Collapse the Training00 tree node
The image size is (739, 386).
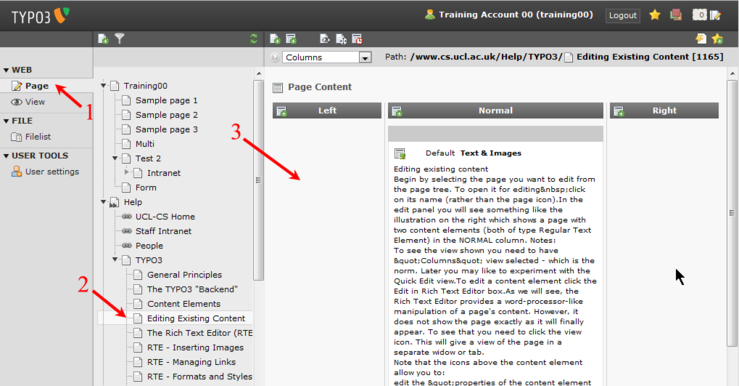point(103,86)
